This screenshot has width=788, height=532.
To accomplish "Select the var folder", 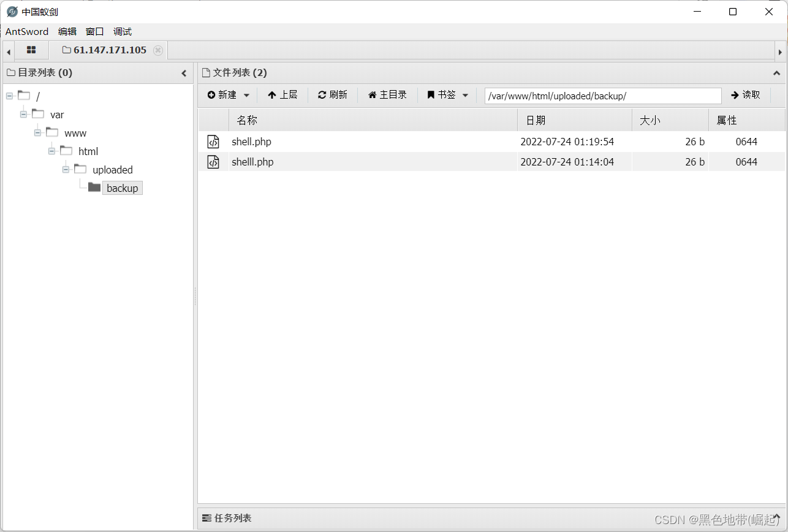I will pos(57,115).
